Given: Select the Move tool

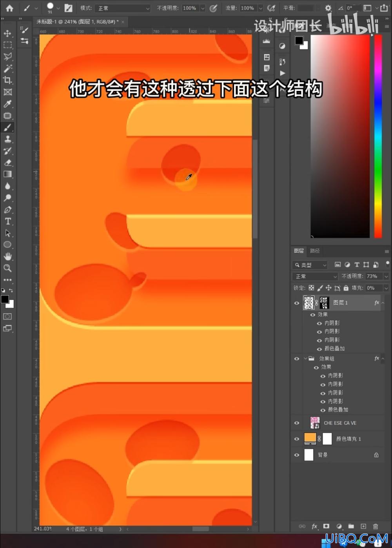Looking at the screenshot, I should click(7, 33).
